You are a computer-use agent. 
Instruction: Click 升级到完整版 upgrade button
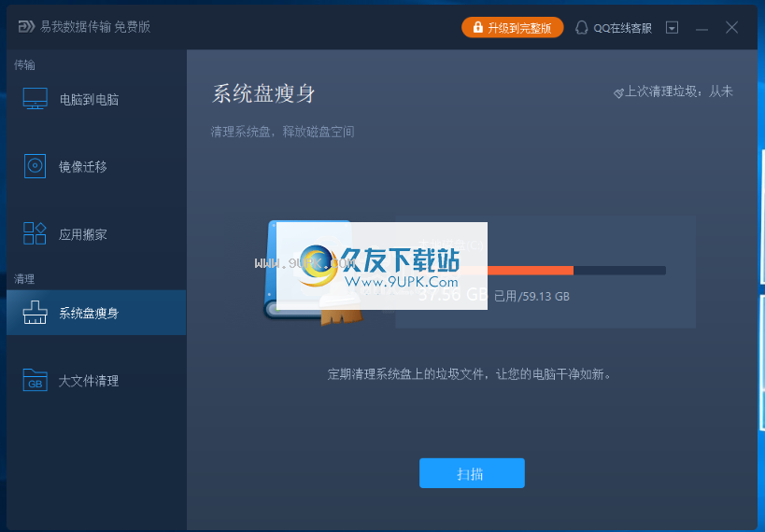(x=512, y=28)
